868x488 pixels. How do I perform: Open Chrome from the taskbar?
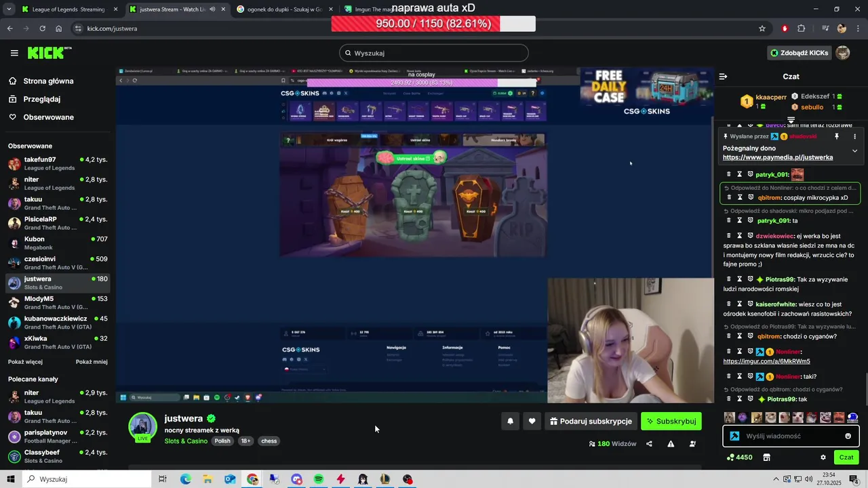pyautogui.click(x=252, y=479)
